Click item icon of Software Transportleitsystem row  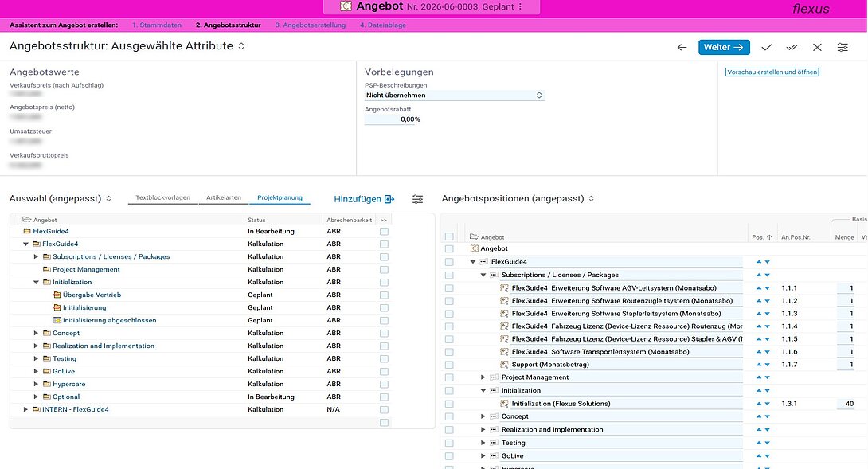coord(504,352)
